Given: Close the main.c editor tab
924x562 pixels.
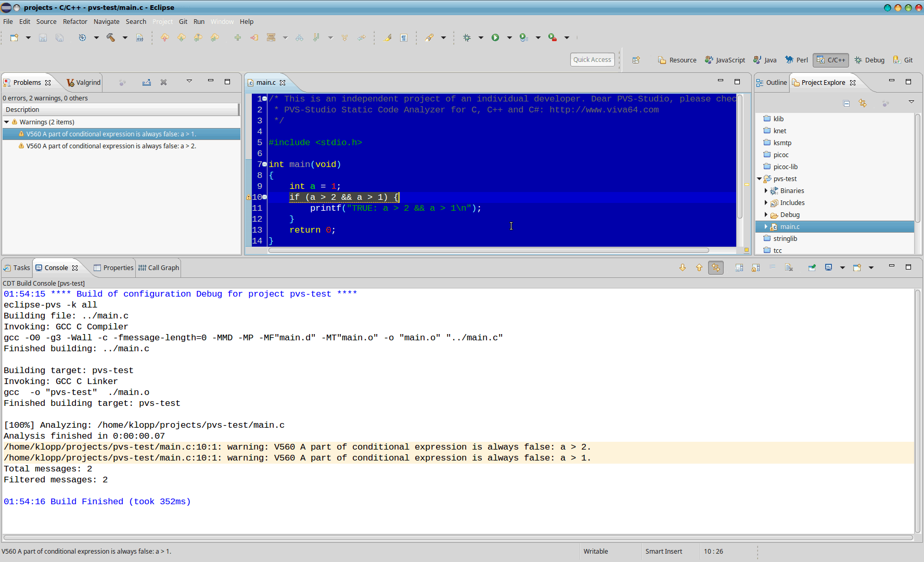Looking at the screenshot, I should (283, 82).
